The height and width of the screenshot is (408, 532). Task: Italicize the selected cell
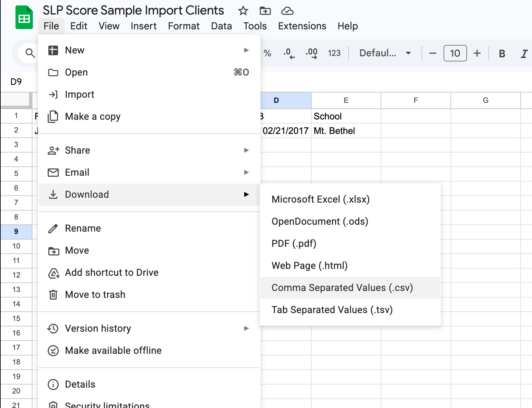(x=524, y=53)
